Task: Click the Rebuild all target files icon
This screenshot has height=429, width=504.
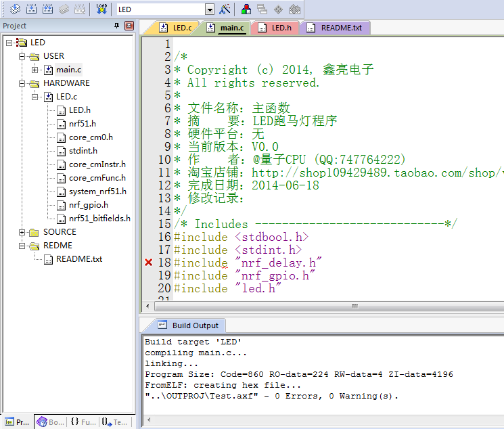Action: click(47, 9)
